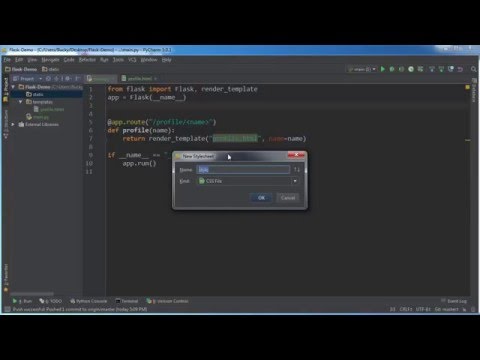Cancel the New Stylesheet dialog
Screen dimensions: 480x360
pyautogui.click(x=288, y=198)
